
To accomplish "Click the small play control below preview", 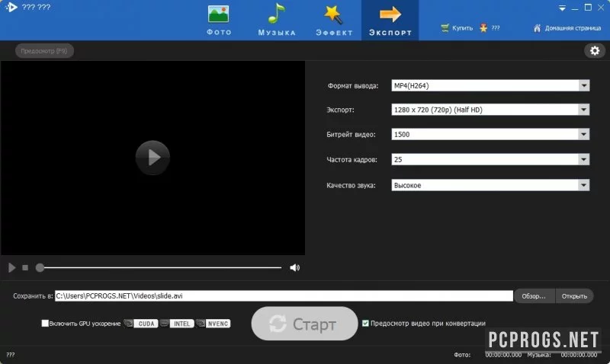I will pyautogui.click(x=11, y=267).
